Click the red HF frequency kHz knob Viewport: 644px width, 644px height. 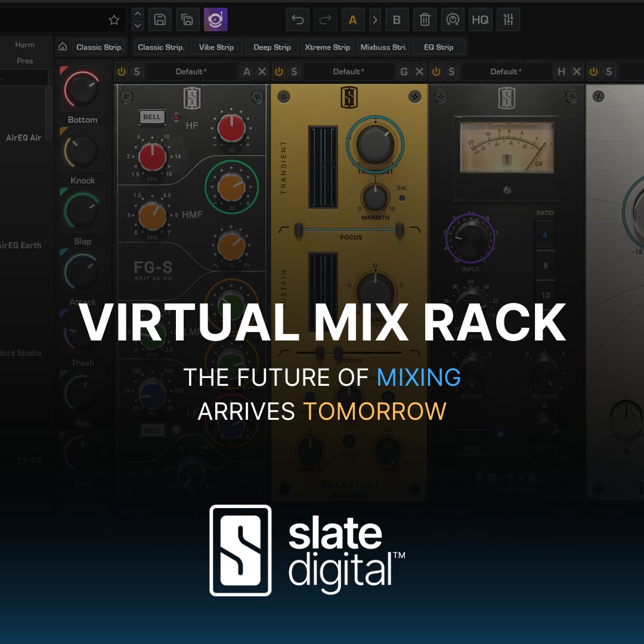click(153, 156)
